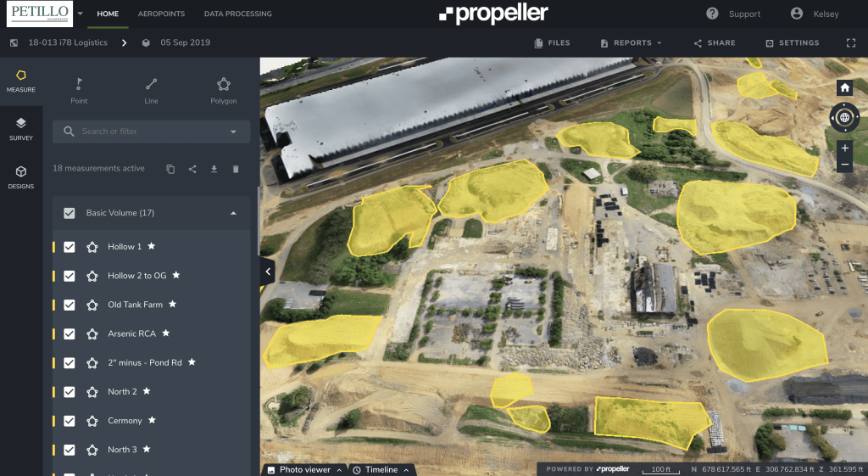Toggle the Old Tank Farm checkbox
This screenshot has width=868, height=476.
pos(70,305)
